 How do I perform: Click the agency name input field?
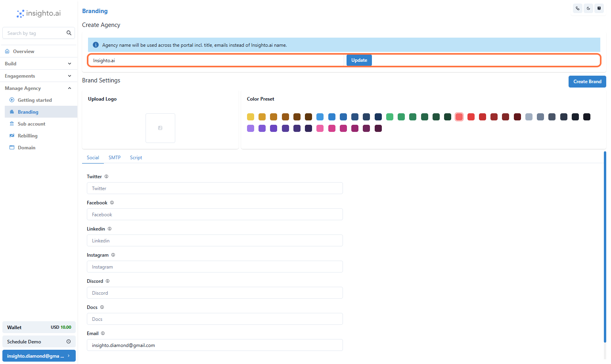pos(216,60)
